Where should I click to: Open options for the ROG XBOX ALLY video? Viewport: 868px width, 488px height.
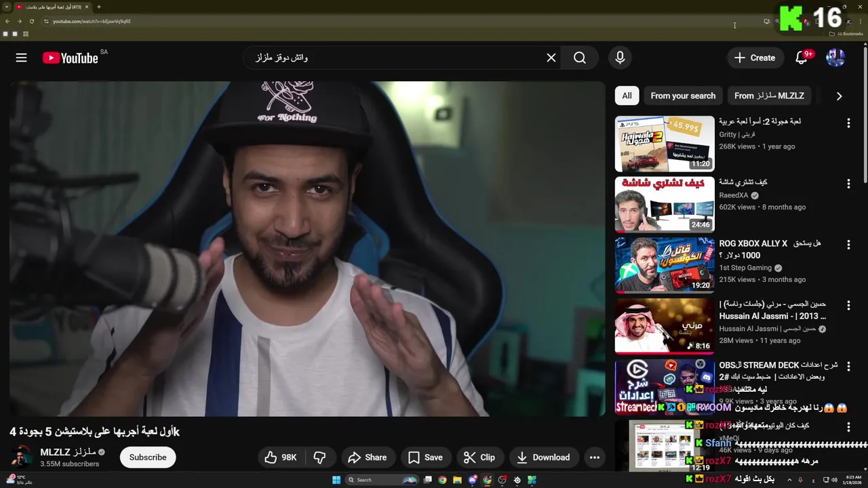tap(848, 245)
